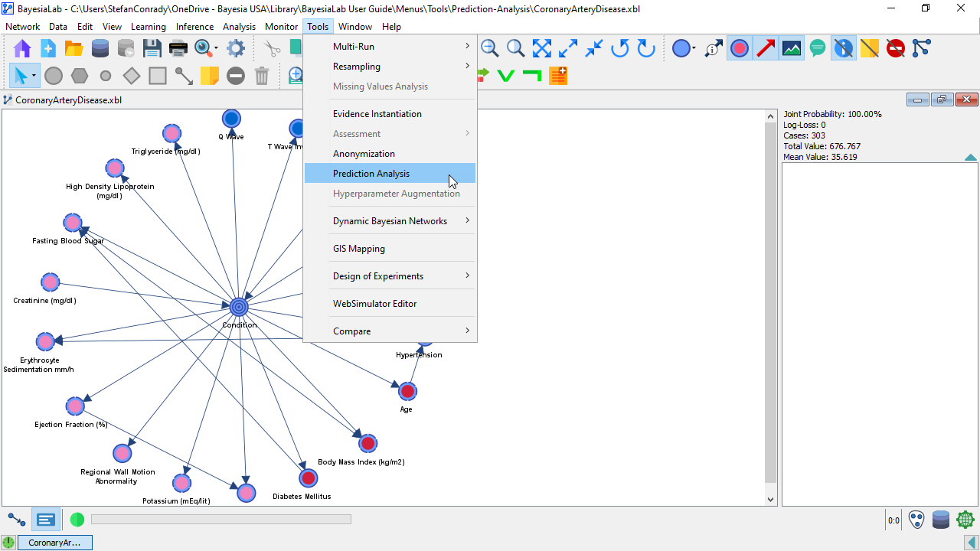The image size is (980, 551).
Task: Open the Learning menu in menu bar
Action: pos(149,26)
